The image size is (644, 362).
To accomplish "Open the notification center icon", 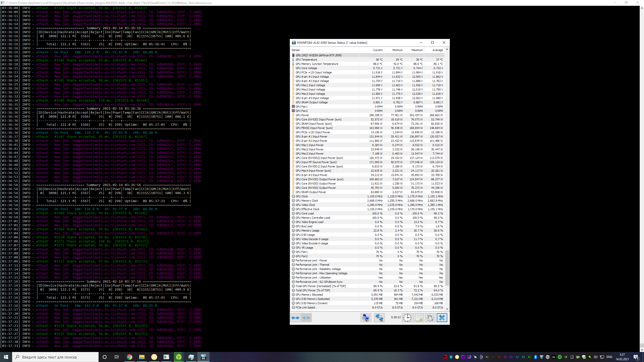I will click(636, 357).
